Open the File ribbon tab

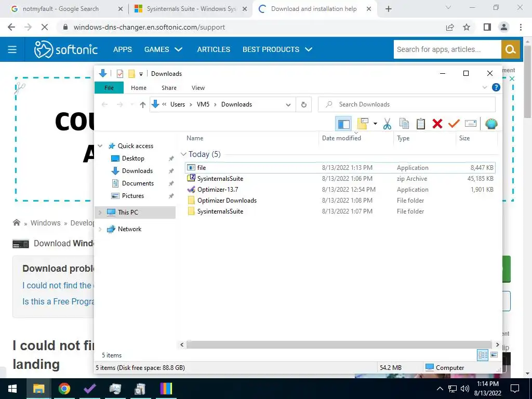point(109,88)
